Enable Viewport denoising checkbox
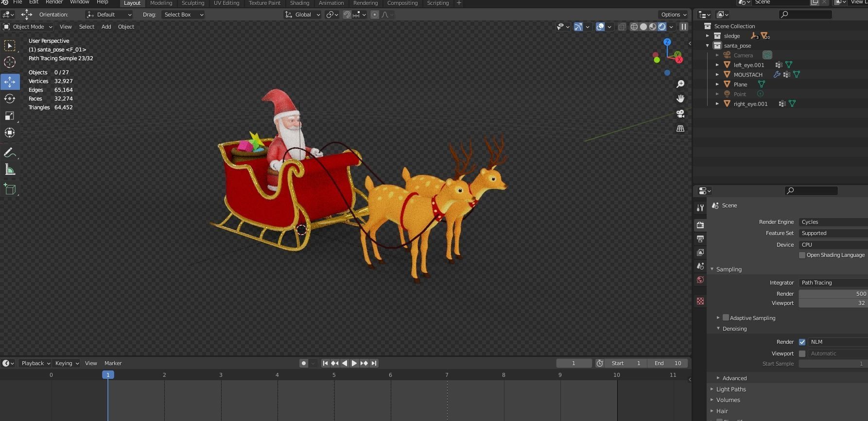The width and height of the screenshot is (868, 421). coord(802,354)
